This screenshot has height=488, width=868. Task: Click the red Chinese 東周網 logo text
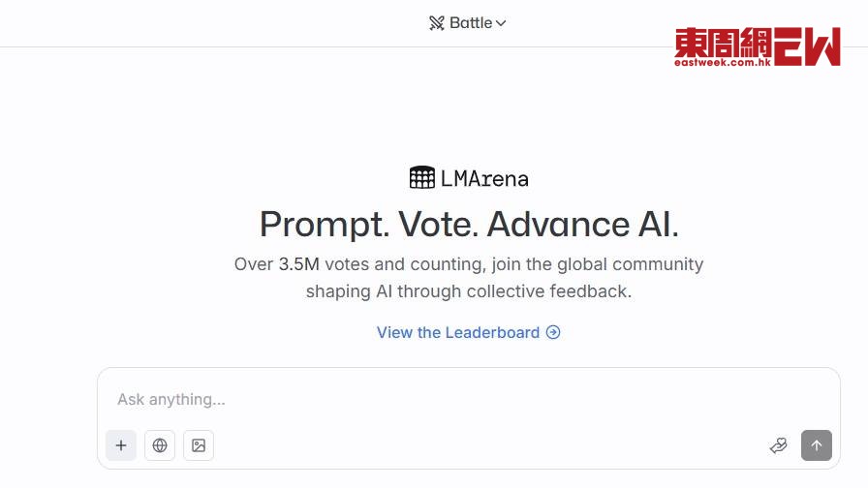click(x=723, y=43)
